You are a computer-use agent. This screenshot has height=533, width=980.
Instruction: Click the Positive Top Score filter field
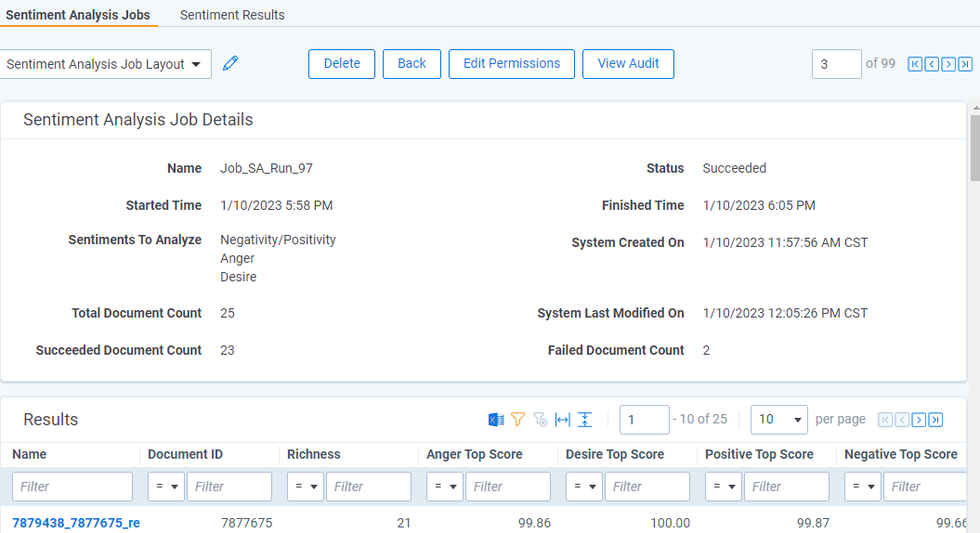pyautogui.click(x=787, y=487)
